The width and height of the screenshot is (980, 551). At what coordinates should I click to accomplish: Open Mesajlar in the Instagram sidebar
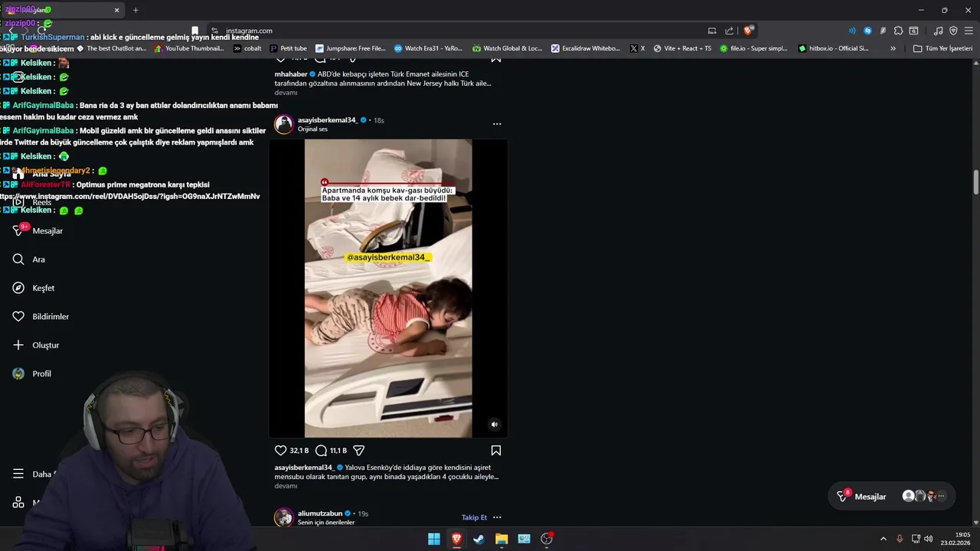[38, 230]
